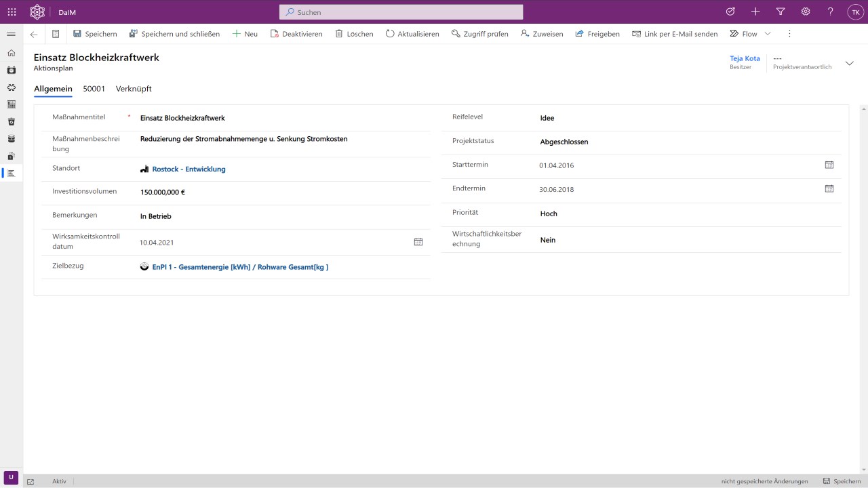Click Zugriff prüfen
The width and height of the screenshot is (868, 488).
[479, 34]
